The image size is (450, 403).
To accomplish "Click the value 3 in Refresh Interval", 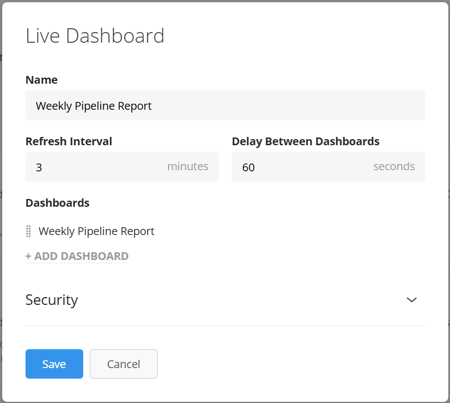I will coord(39,167).
